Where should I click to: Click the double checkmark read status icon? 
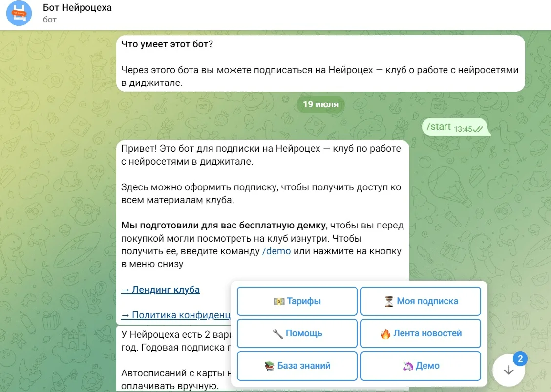click(478, 129)
